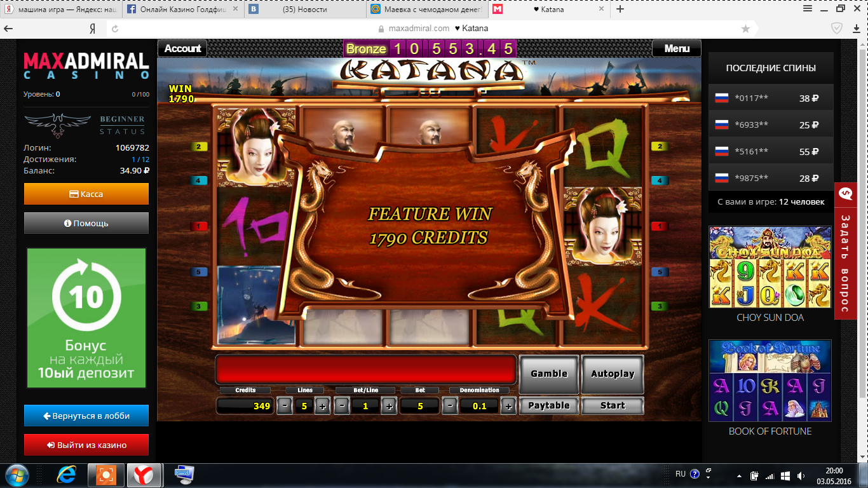Open the browser downloads arrow
This screenshot has width=868, height=488.
pos(857,29)
